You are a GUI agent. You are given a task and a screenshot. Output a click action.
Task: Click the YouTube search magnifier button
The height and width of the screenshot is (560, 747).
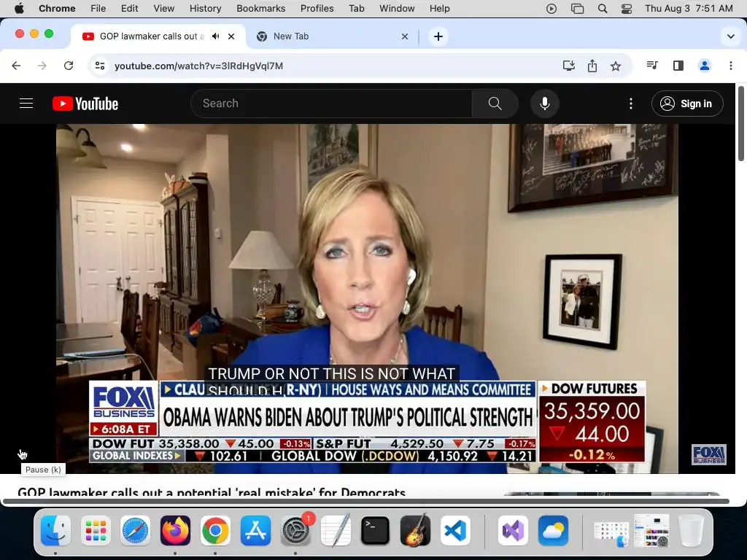click(495, 104)
